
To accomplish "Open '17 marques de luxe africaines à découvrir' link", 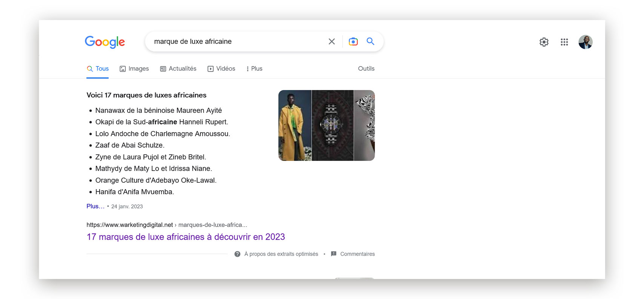I will point(186,237).
